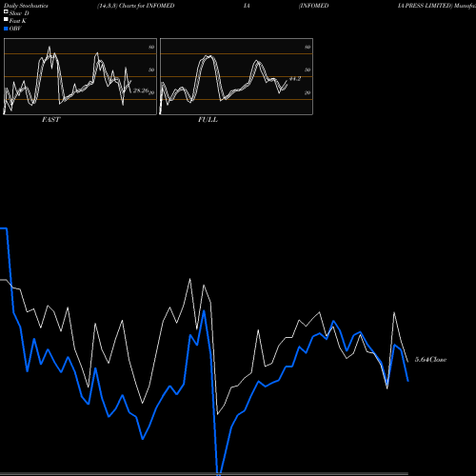Click the '5.64Close' price label
This screenshot has height=476, width=476.
[430, 360]
